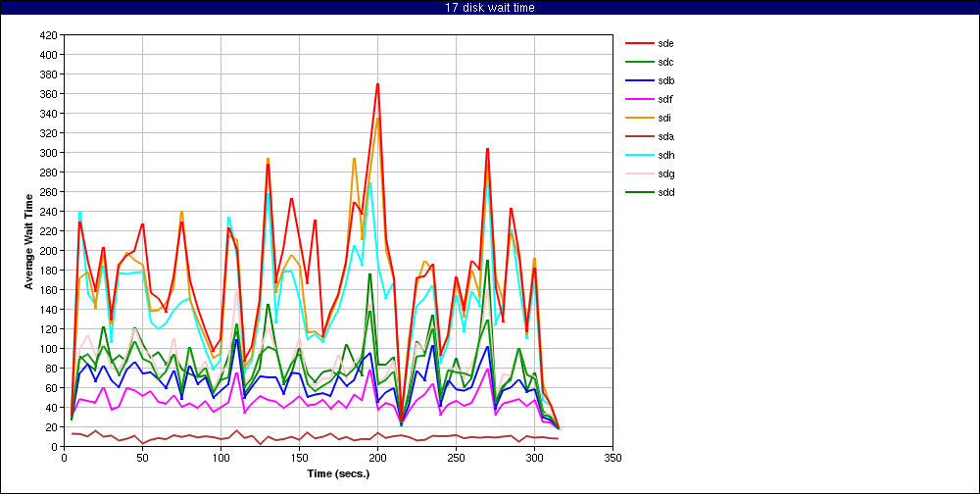Screen dimensions: 980x494
Task: Click the orange sdi legend line swatch
Action: point(639,119)
